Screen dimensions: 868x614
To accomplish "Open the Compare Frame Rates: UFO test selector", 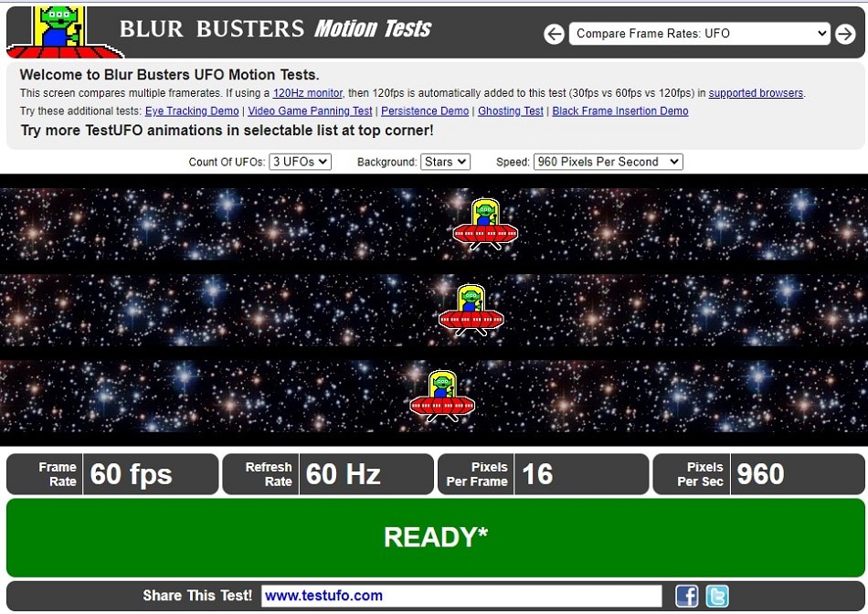I will click(699, 34).
